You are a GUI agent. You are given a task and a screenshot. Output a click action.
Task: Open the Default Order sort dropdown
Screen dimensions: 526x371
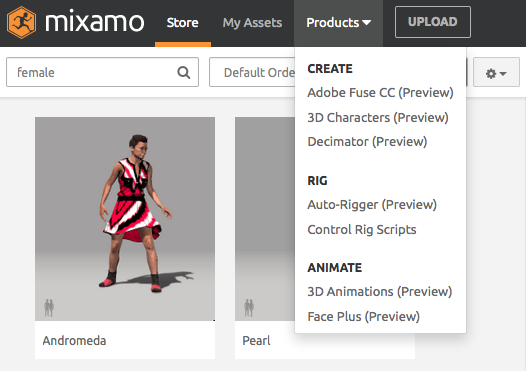pos(252,72)
